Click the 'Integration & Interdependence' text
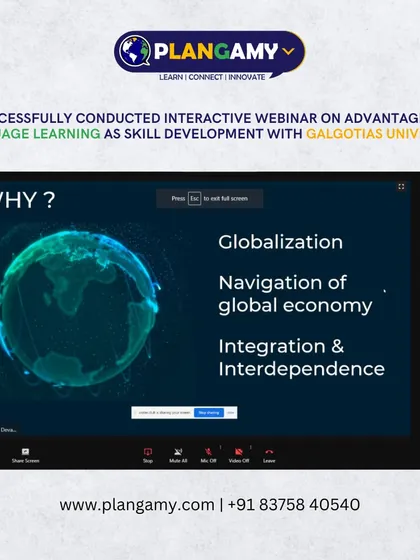The width and height of the screenshot is (420, 560). 302,358
